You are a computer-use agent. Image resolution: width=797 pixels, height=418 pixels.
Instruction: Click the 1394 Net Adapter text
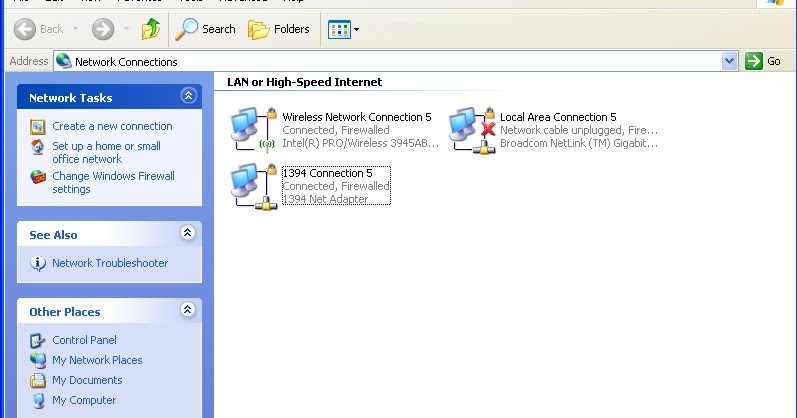click(x=325, y=199)
